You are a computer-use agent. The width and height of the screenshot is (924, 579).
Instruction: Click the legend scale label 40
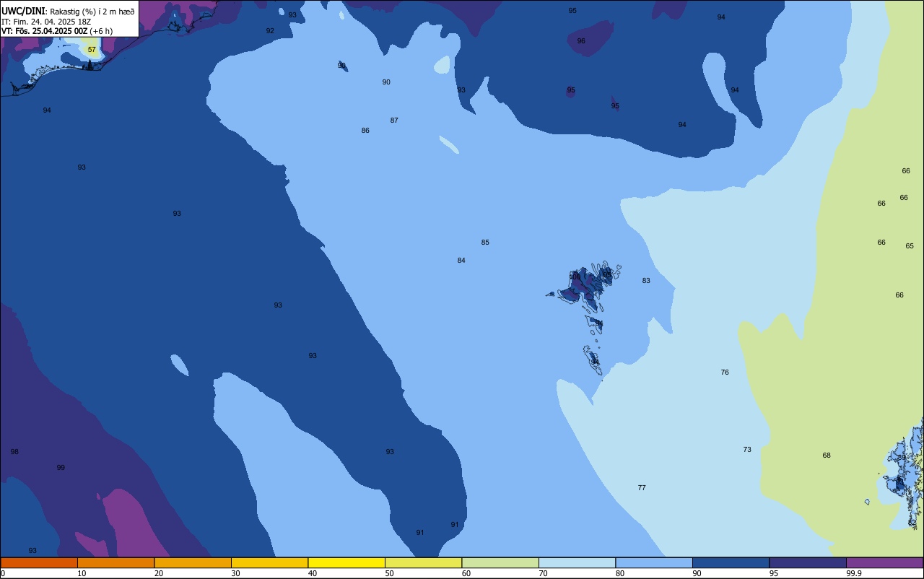pyautogui.click(x=312, y=573)
